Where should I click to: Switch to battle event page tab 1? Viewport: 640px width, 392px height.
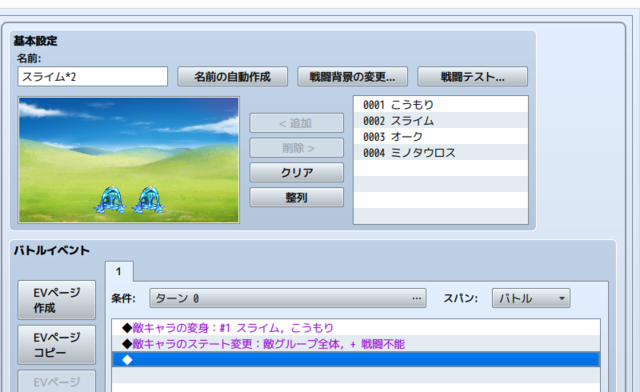[x=119, y=272]
